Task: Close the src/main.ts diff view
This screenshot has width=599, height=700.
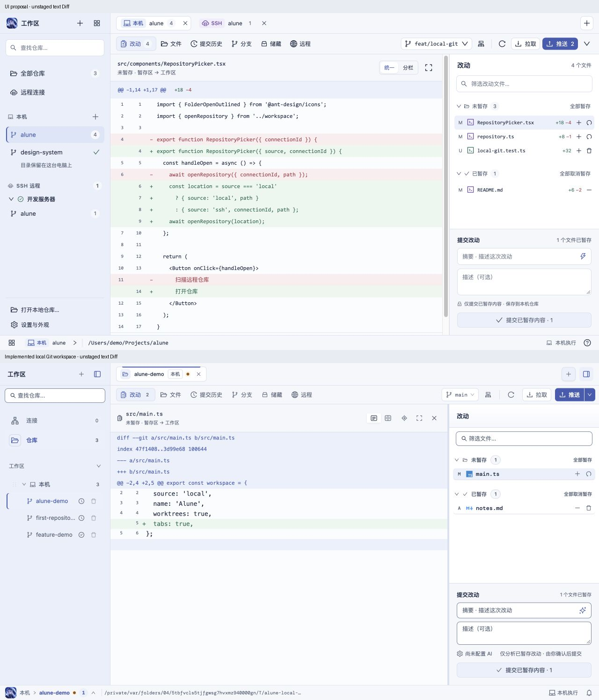Action: [x=434, y=418]
